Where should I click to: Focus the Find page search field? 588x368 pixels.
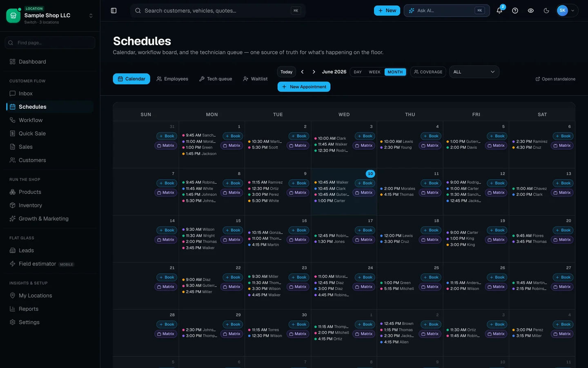tap(50, 43)
